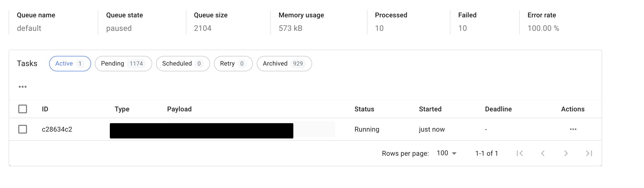Open the actions menu for task c28634c2
This screenshot has height=188, width=644.
click(573, 129)
